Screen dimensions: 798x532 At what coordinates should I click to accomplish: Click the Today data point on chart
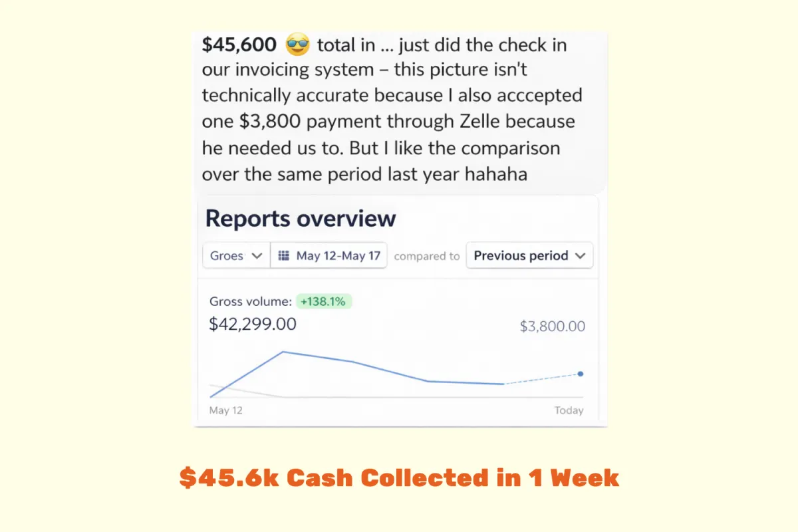581,374
